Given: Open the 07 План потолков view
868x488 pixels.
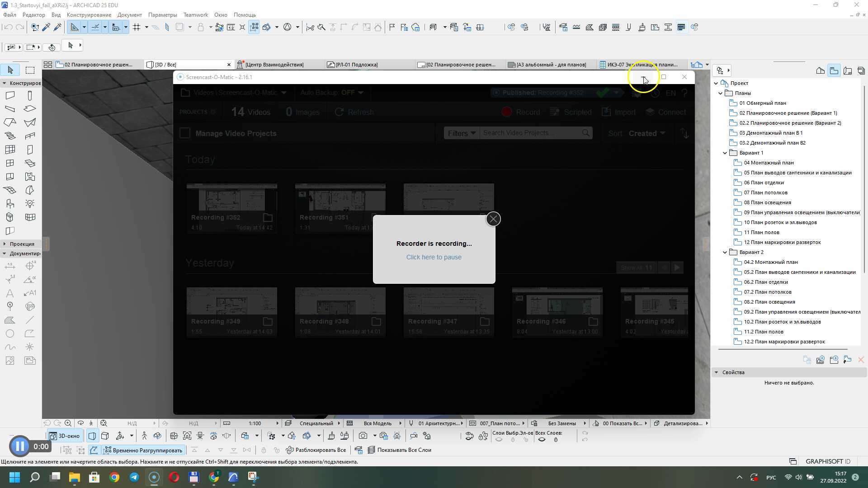Looking at the screenshot, I should tap(765, 192).
